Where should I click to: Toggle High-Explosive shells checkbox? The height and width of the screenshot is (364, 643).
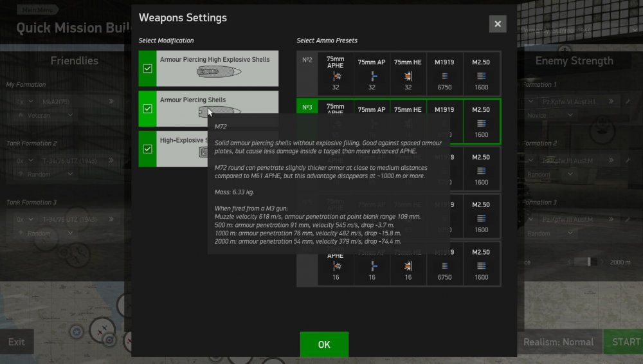pos(148,149)
